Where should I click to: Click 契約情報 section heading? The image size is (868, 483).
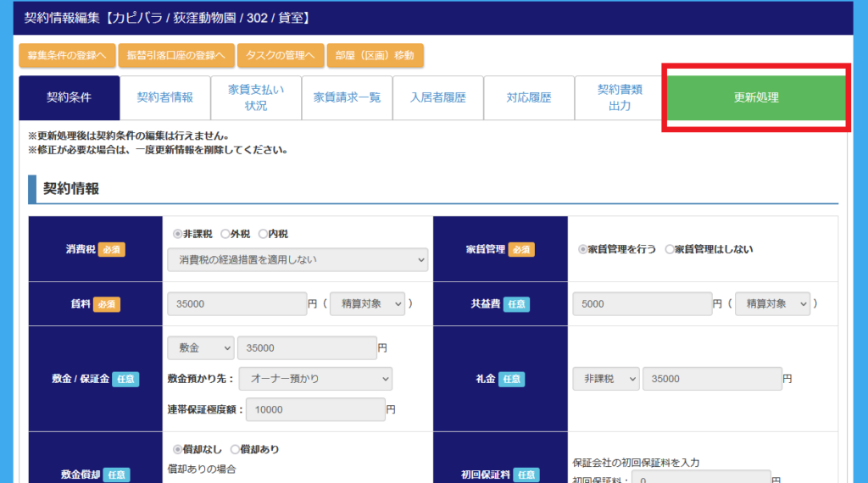(71, 189)
